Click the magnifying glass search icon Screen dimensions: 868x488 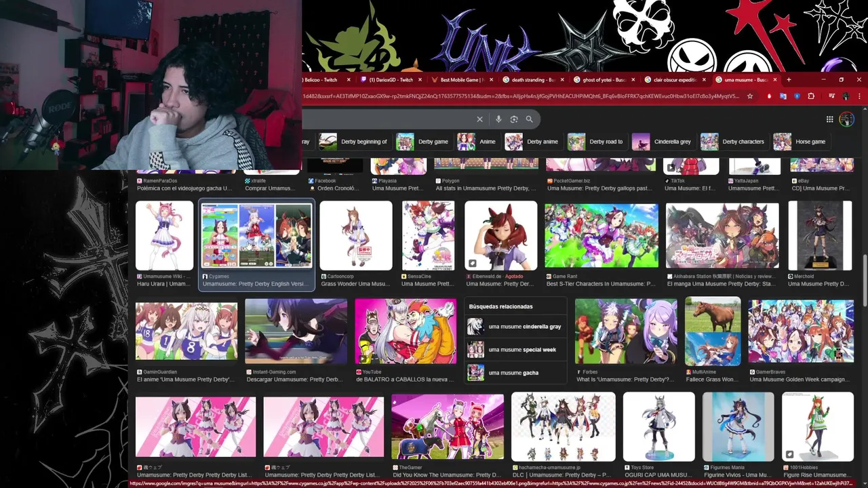coord(529,119)
